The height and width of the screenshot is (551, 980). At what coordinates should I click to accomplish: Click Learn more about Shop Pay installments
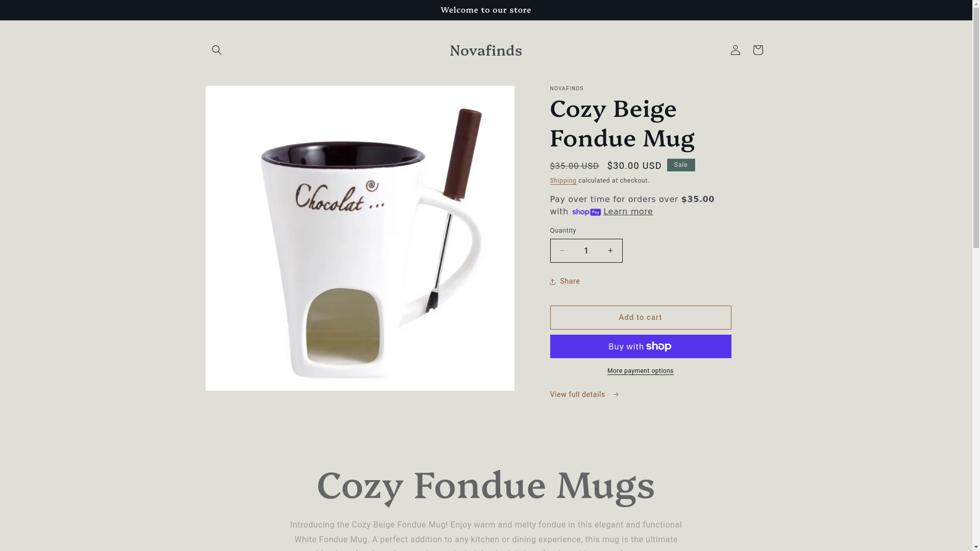628,212
